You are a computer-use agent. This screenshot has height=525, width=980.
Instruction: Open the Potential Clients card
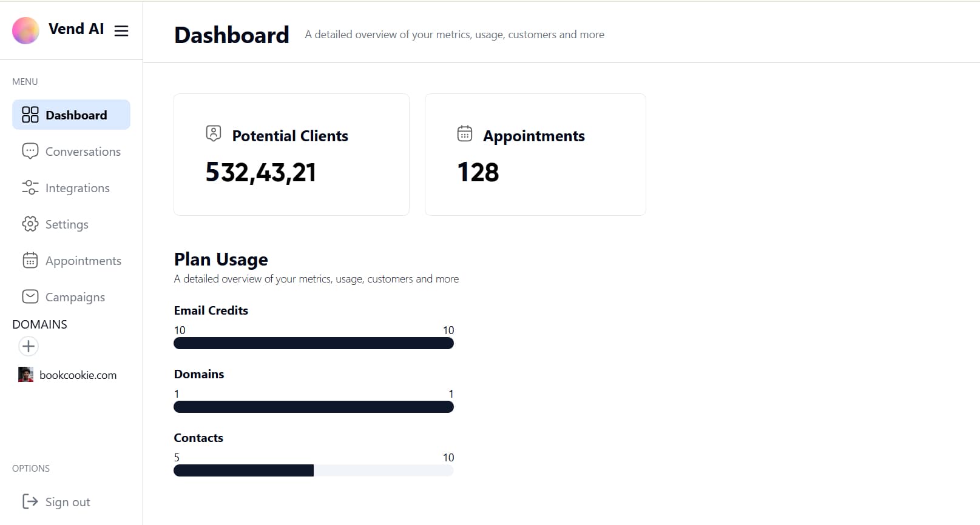click(291, 155)
